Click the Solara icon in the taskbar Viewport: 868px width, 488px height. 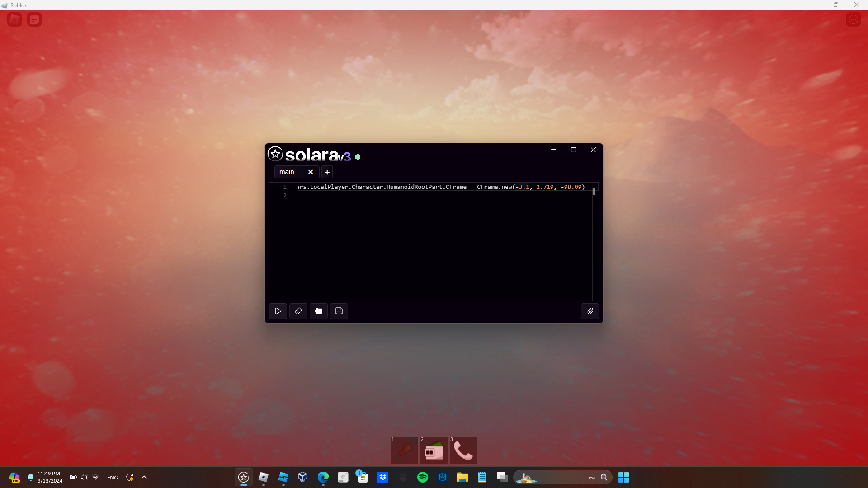[244, 477]
